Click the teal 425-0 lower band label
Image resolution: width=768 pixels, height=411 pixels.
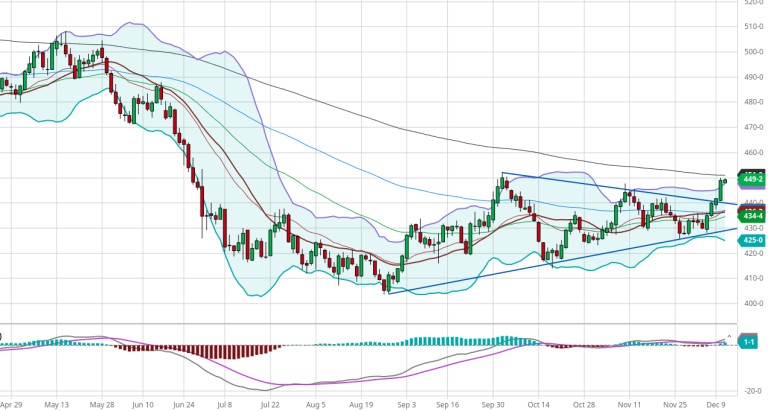pos(752,241)
